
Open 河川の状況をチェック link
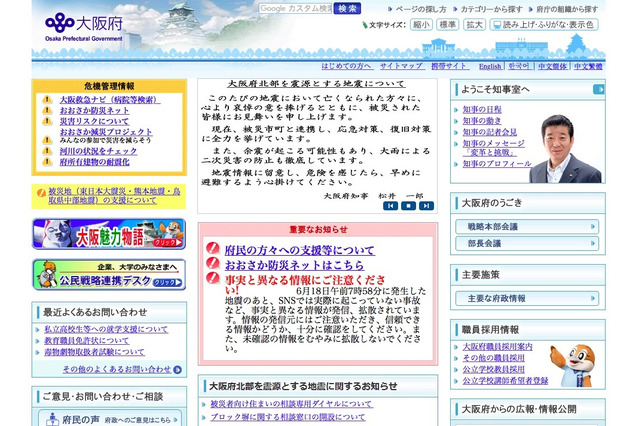tap(98, 151)
